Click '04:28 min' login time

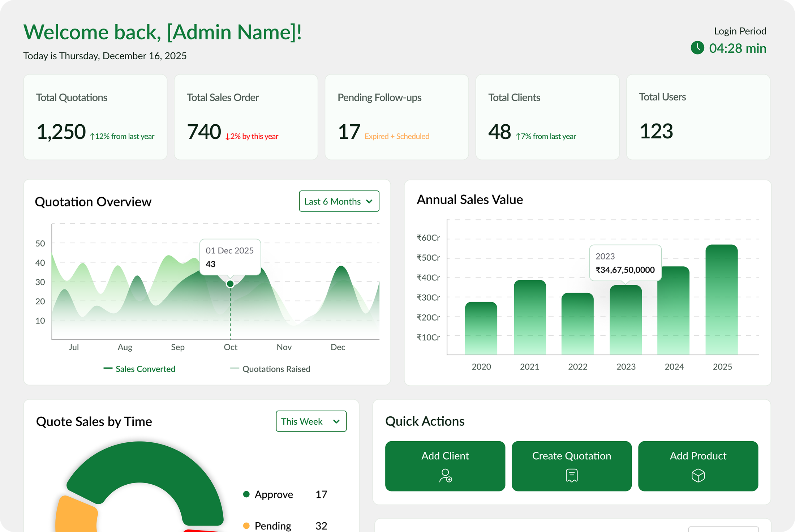738,48
